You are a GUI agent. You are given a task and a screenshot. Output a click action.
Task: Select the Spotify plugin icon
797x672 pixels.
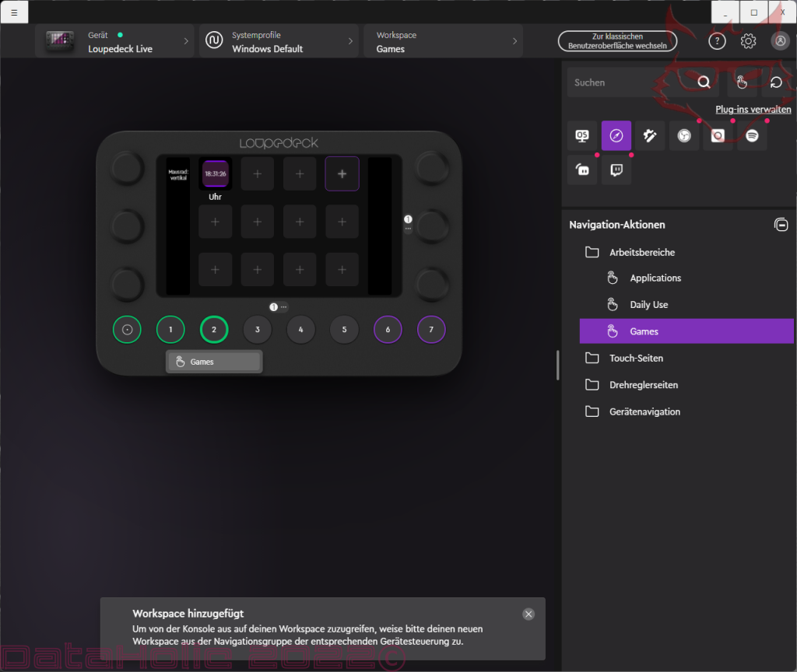752,135
